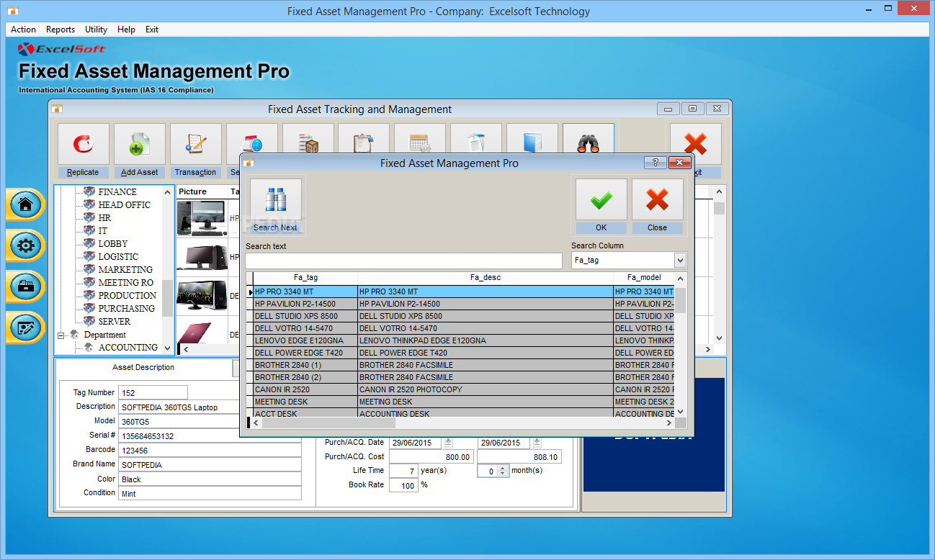Click the Add Asset toolbar icon

[x=140, y=144]
